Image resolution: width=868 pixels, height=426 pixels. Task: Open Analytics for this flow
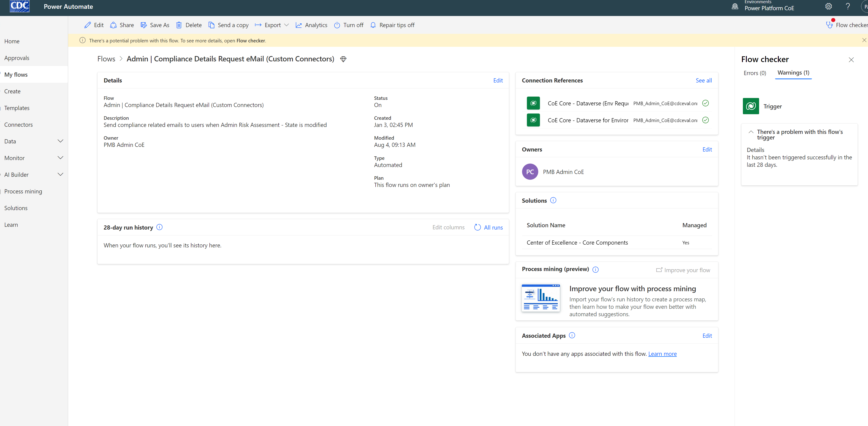click(299, 25)
